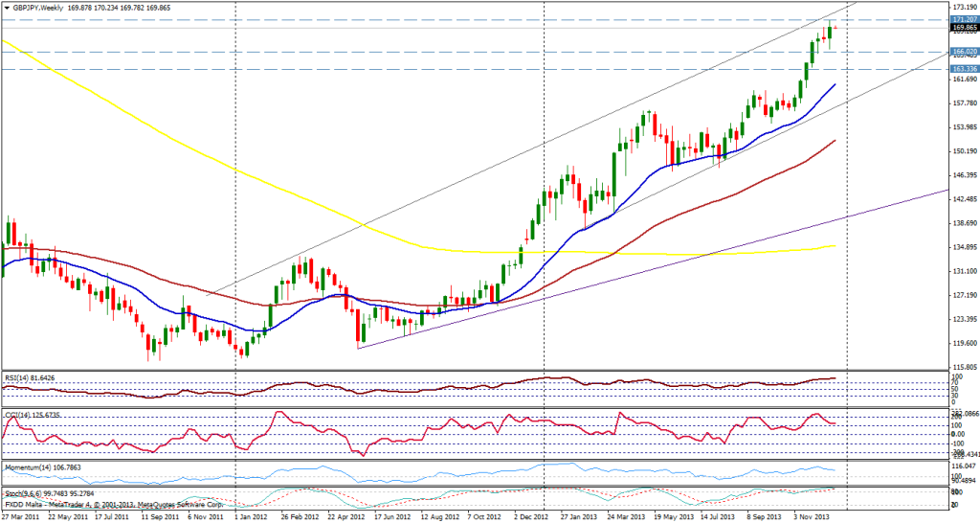The image size is (980, 523).
Task: Click the 173.190 price scale value
Action: click(963, 7)
